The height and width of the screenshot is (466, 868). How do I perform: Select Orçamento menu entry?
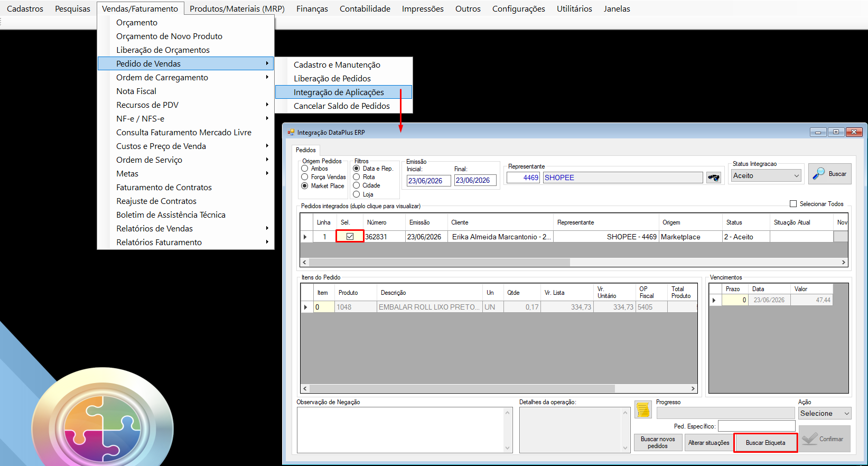(x=186, y=22)
